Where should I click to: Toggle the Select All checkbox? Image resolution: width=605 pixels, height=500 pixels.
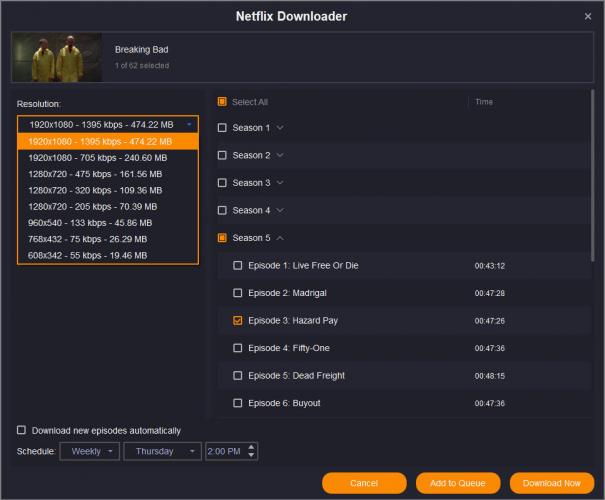click(222, 102)
